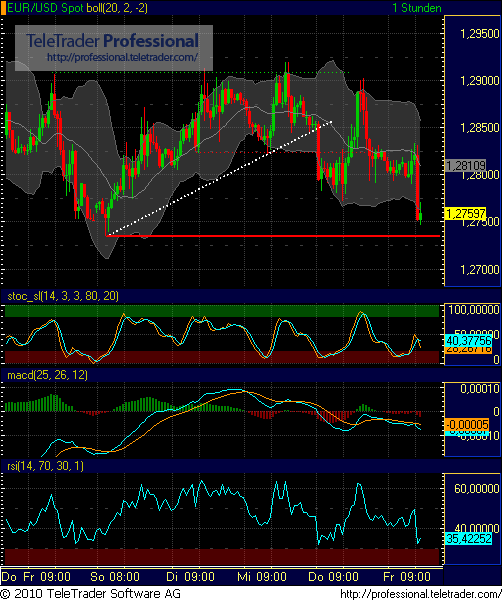Click the 'Do 09:00' time axis label
The height and width of the screenshot is (603, 502).
coord(334,577)
